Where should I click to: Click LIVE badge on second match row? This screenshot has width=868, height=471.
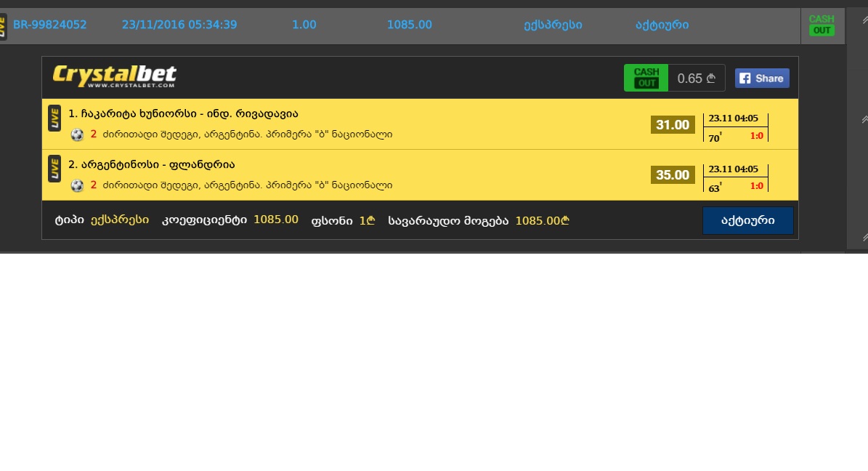[x=54, y=169]
